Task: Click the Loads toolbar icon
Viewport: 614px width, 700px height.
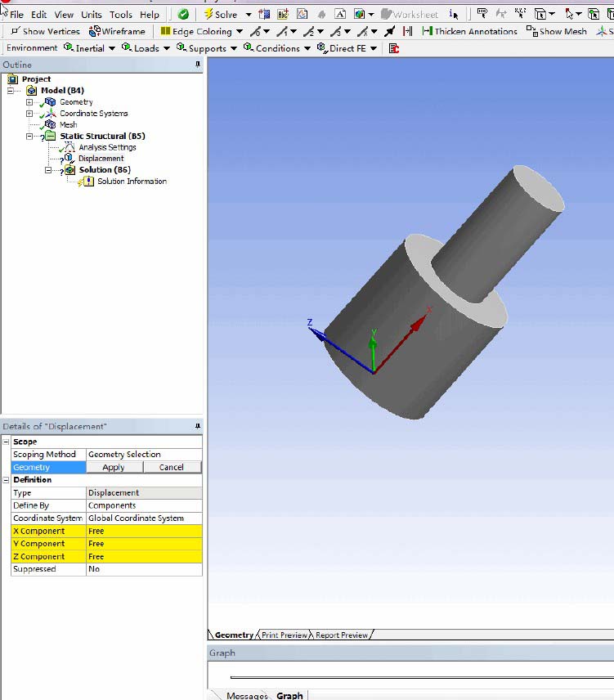Action: click(127, 47)
